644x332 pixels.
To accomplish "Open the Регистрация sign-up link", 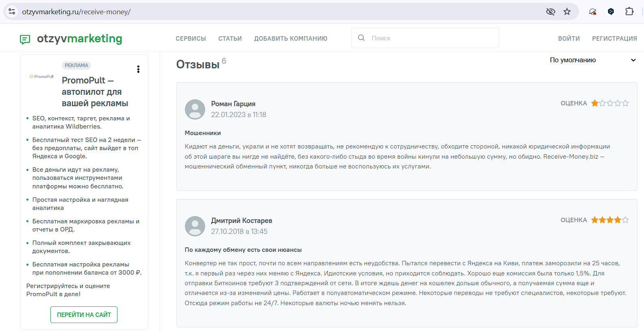I will (x=614, y=39).
